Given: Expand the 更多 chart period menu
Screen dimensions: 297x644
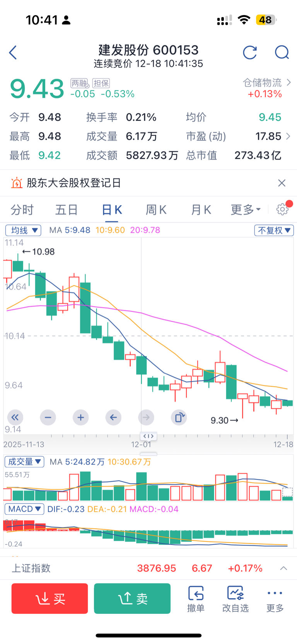Looking at the screenshot, I should [x=246, y=210].
